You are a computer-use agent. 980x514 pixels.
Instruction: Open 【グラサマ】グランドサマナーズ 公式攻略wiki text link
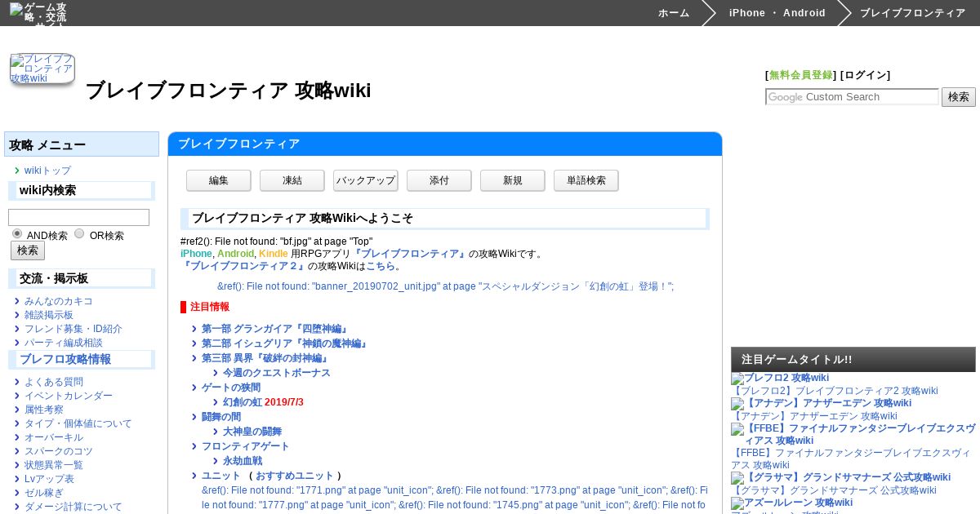(834, 490)
